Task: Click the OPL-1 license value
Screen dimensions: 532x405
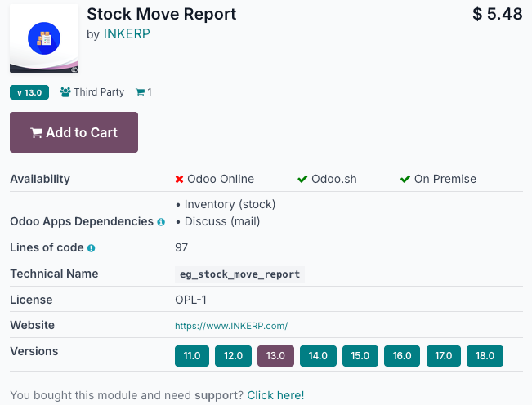Action: (x=190, y=300)
